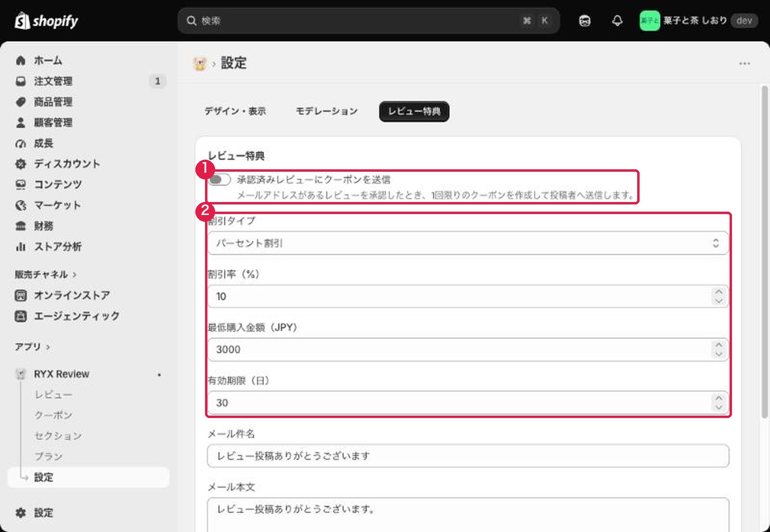Click the Shopify logo

tap(46, 21)
